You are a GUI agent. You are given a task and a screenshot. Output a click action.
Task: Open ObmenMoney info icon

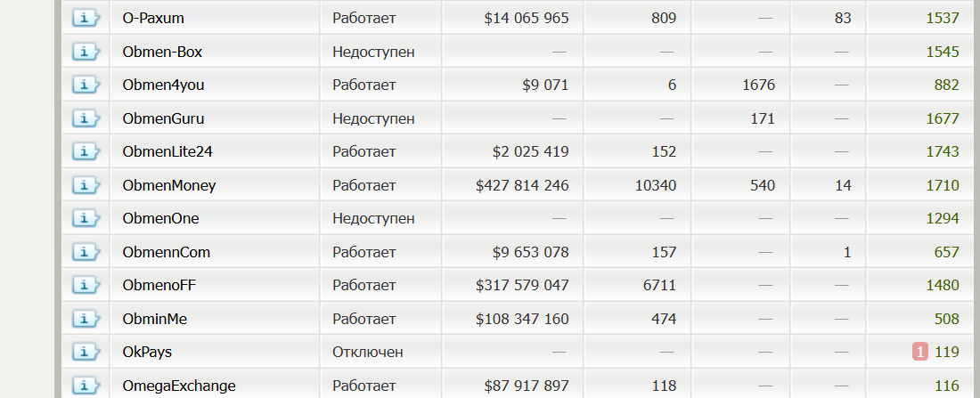(85, 185)
